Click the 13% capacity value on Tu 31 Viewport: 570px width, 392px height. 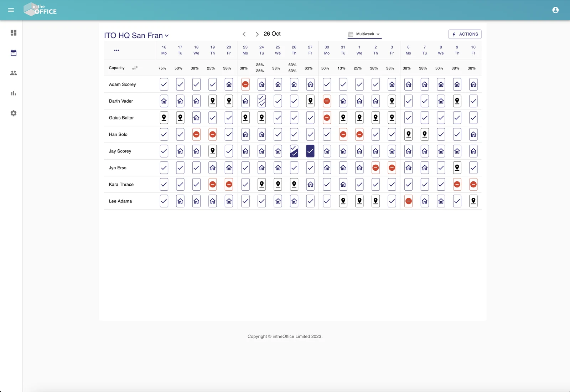(341, 68)
